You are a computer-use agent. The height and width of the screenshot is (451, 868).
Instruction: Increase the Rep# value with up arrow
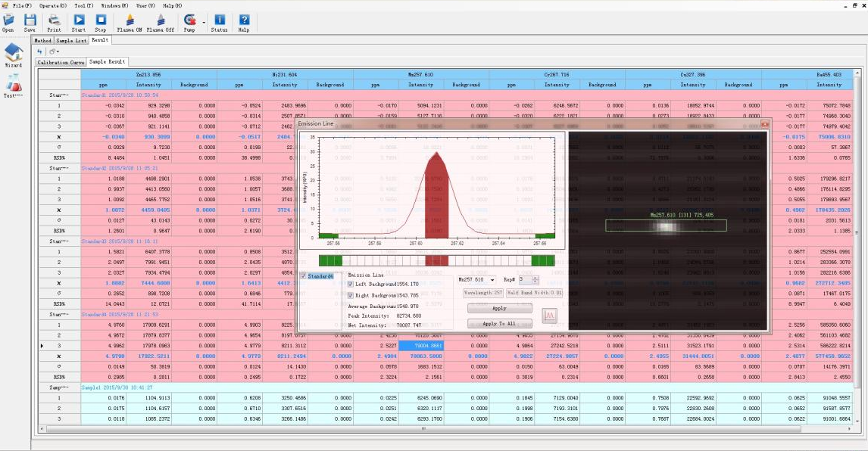click(x=535, y=278)
